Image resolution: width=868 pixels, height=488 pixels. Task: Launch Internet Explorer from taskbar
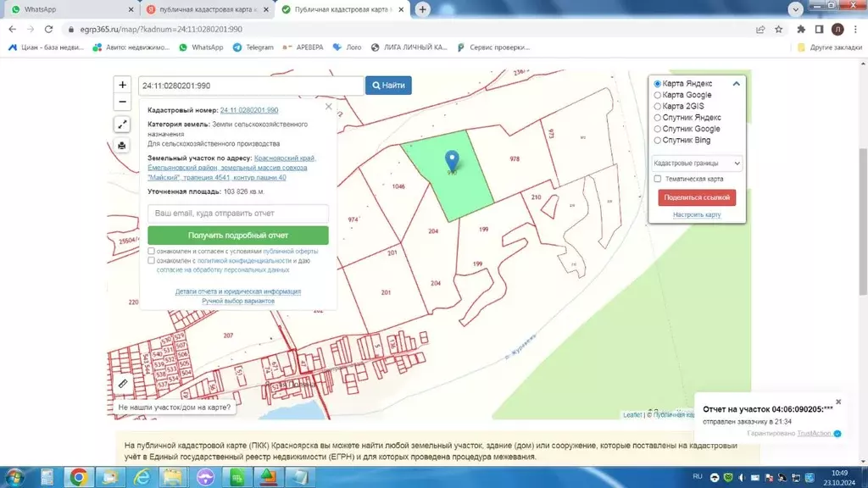click(142, 477)
